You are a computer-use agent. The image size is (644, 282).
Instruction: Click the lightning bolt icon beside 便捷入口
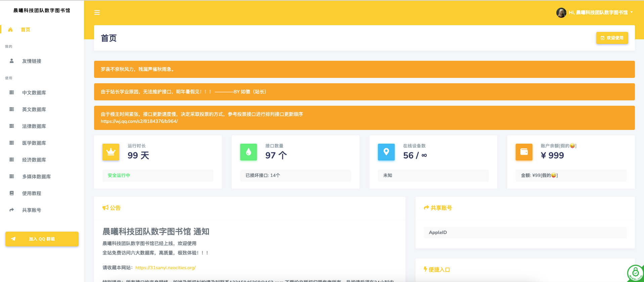point(426,269)
